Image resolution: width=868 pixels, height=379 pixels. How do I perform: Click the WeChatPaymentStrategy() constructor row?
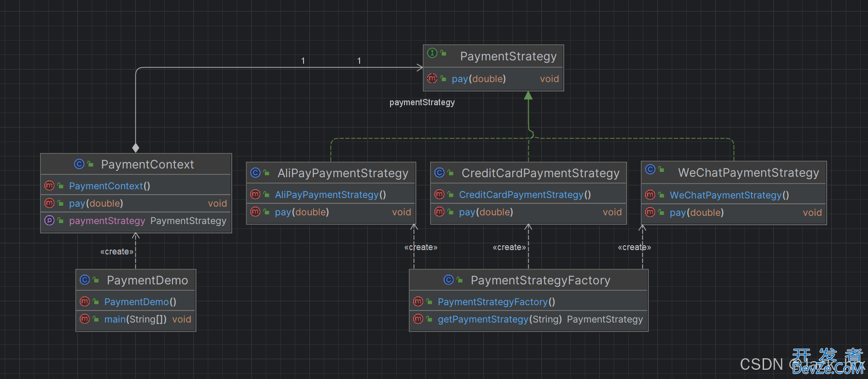click(x=734, y=195)
